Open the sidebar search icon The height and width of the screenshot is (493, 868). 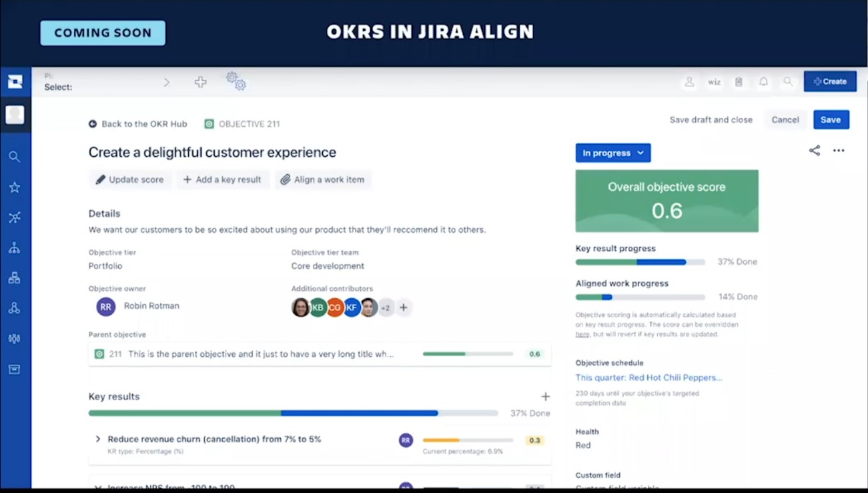click(x=14, y=157)
